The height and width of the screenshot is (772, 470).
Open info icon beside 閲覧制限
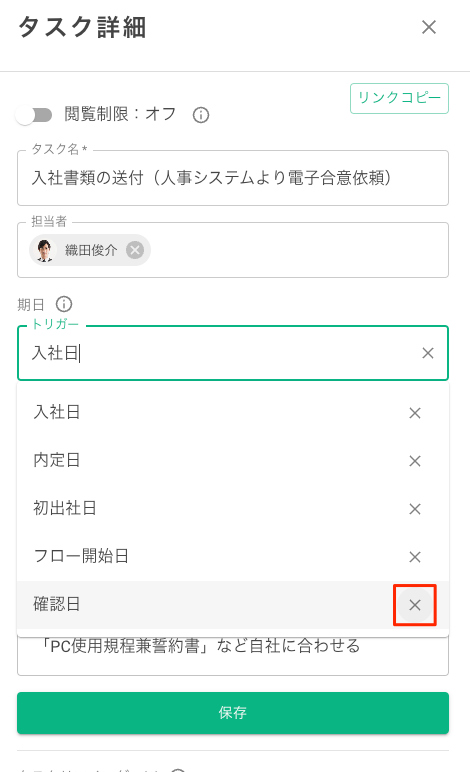click(x=201, y=115)
